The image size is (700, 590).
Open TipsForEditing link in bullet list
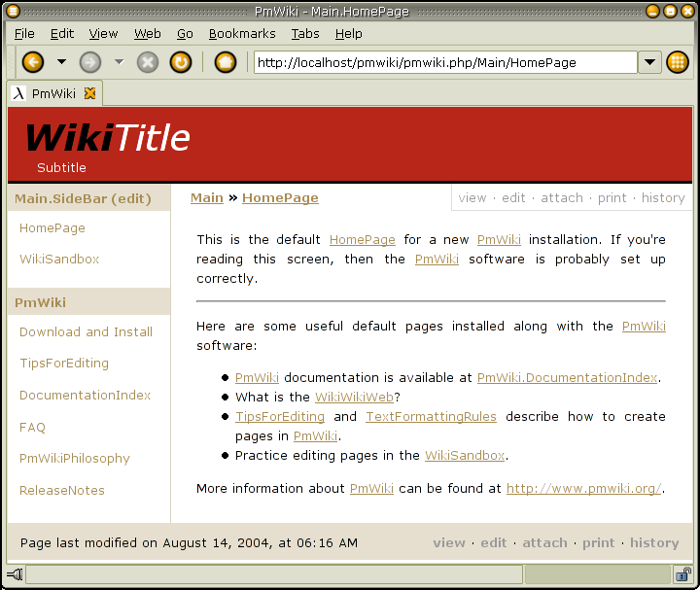pos(280,416)
